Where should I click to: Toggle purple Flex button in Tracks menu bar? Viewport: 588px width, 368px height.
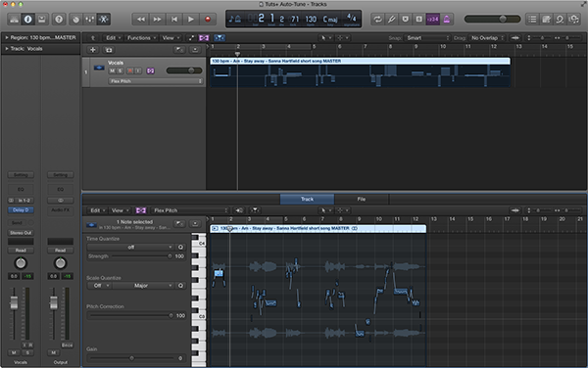[x=204, y=38]
